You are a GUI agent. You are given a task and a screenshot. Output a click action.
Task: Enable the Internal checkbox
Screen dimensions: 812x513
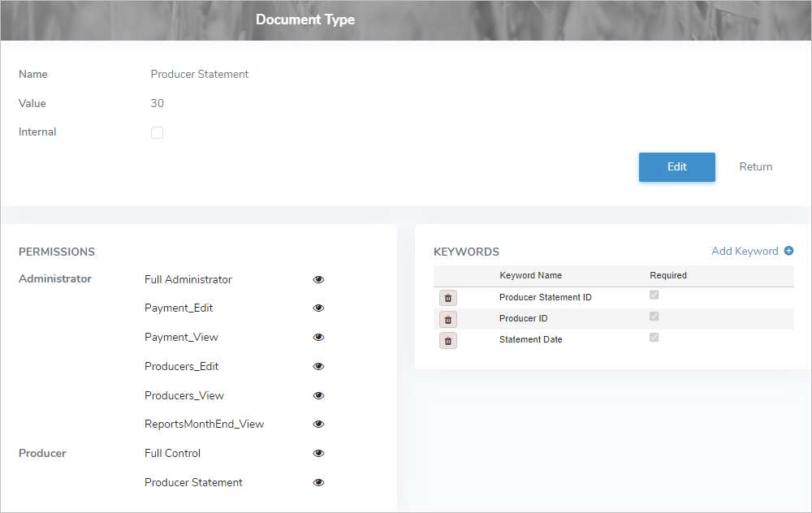click(157, 131)
